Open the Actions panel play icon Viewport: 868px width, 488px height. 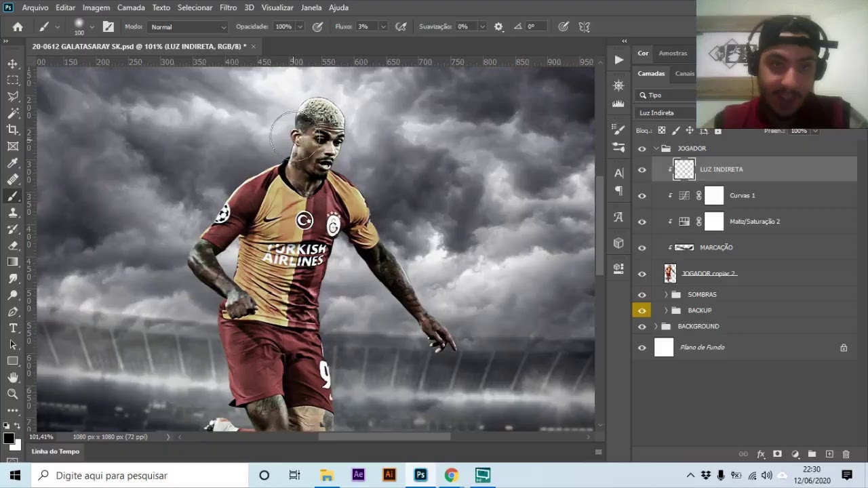[618, 60]
